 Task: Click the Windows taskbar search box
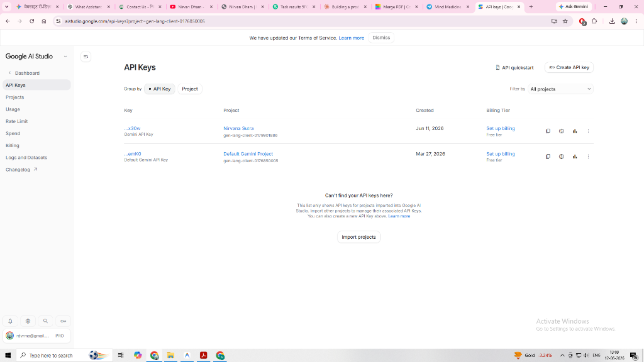click(x=64, y=356)
